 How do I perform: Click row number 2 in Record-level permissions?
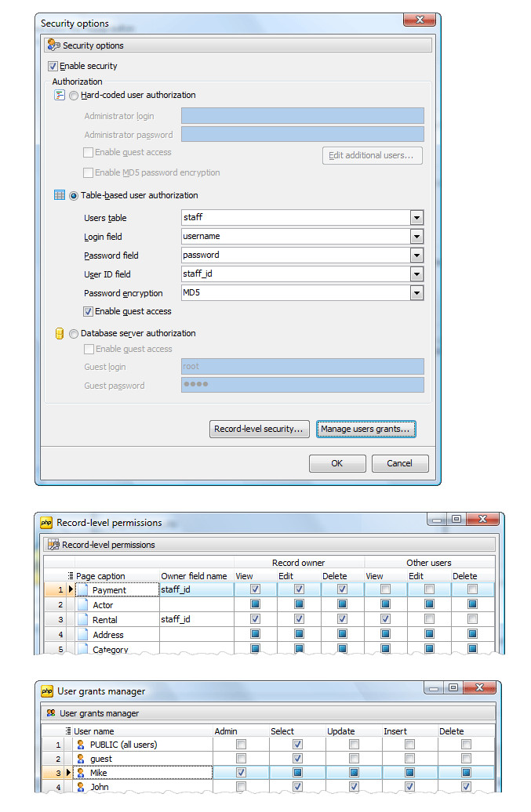click(x=60, y=604)
